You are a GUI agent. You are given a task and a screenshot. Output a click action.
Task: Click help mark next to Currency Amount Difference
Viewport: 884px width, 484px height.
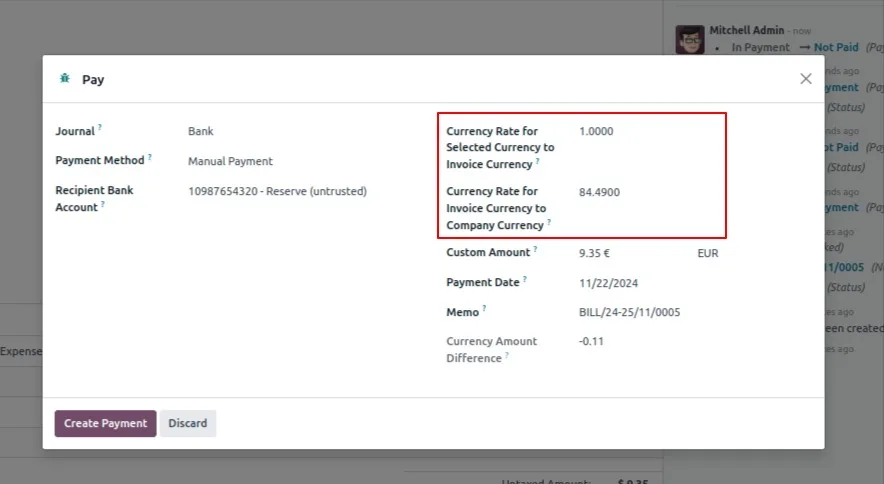[x=506, y=355]
